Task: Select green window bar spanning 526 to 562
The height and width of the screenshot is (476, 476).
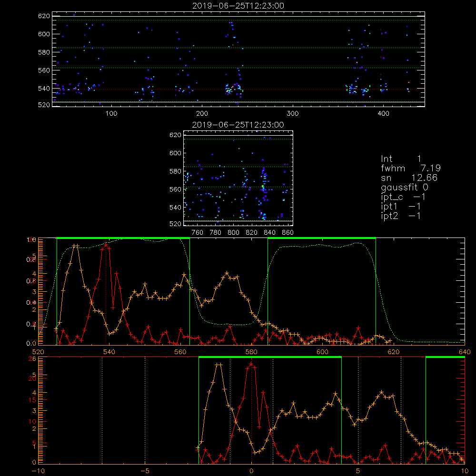Action: pos(123,238)
